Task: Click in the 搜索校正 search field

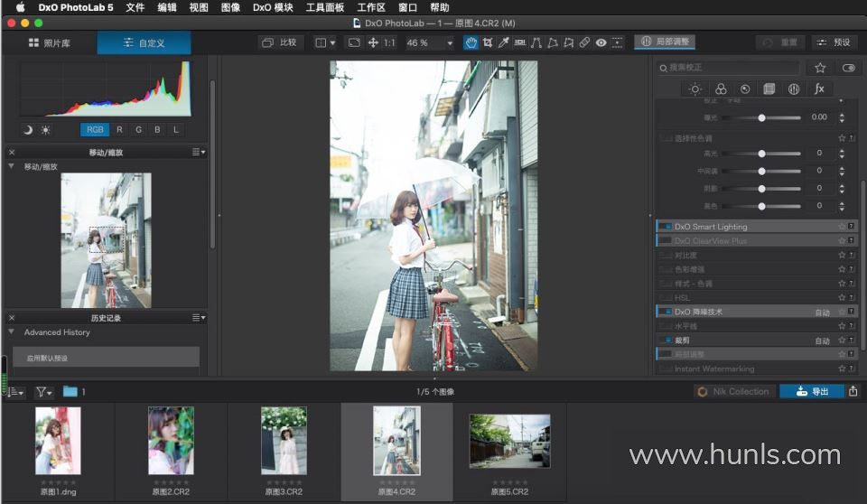Action: [x=728, y=68]
